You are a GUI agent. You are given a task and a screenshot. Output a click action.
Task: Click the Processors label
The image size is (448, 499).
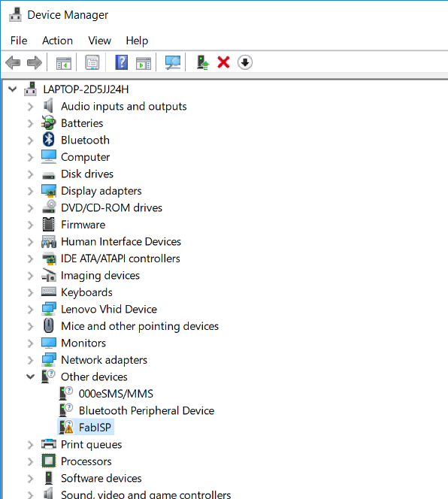86,461
